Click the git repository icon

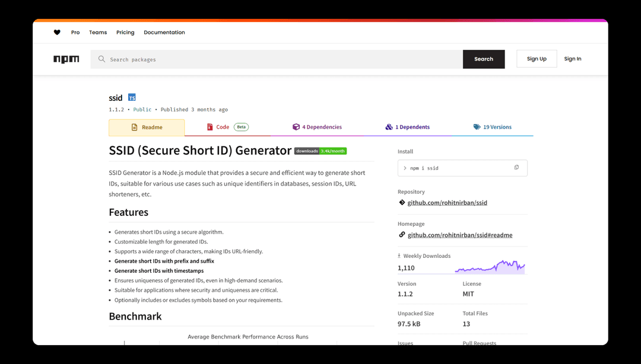(x=402, y=203)
